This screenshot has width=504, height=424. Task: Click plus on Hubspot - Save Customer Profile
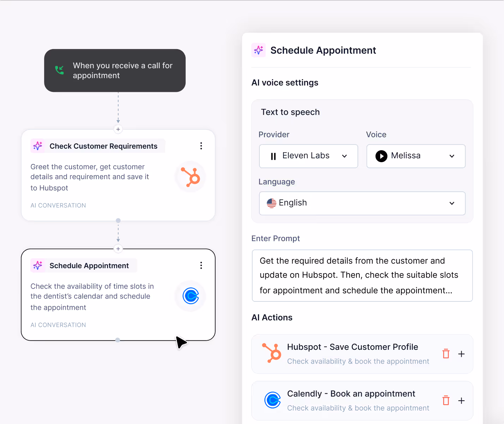pos(461,354)
